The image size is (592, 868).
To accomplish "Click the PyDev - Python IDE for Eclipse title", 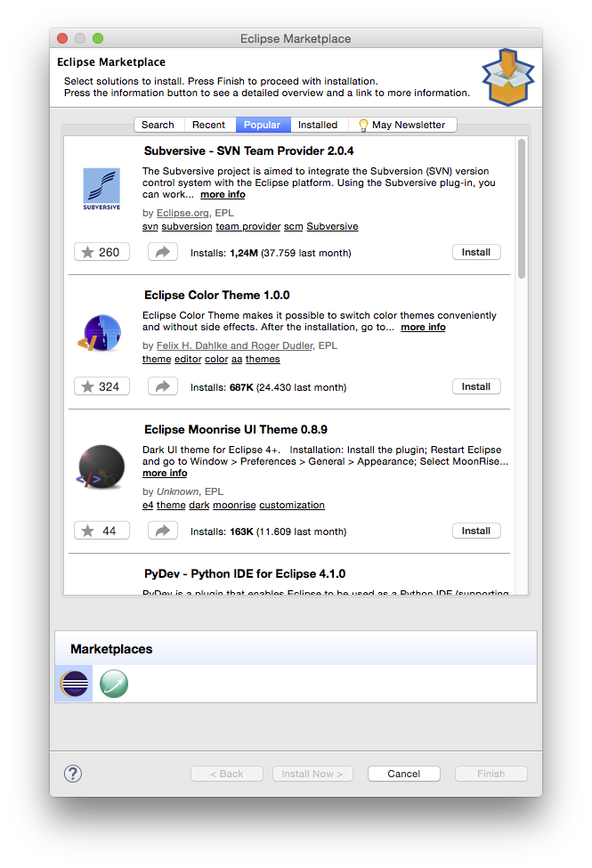I will [x=245, y=573].
